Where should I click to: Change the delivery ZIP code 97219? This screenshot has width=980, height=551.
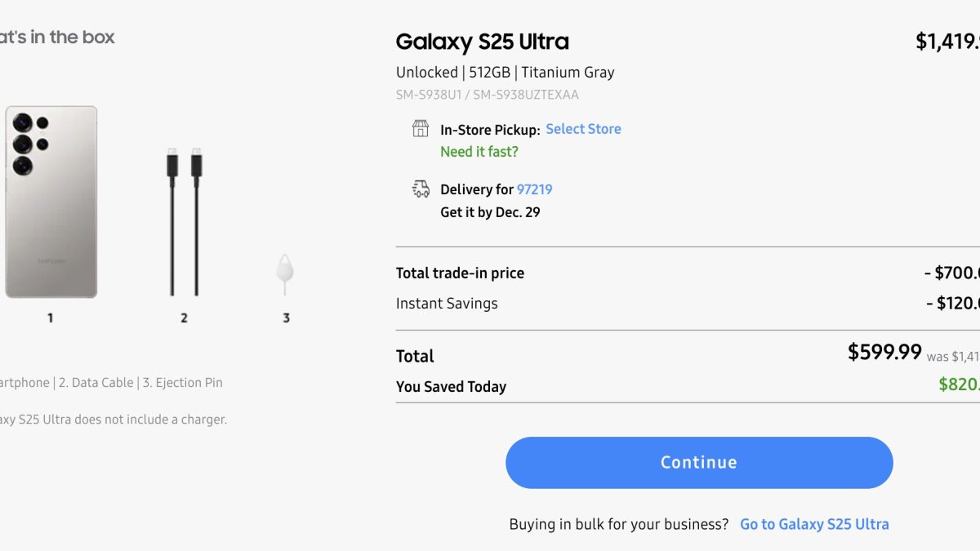[x=534, y=189]
